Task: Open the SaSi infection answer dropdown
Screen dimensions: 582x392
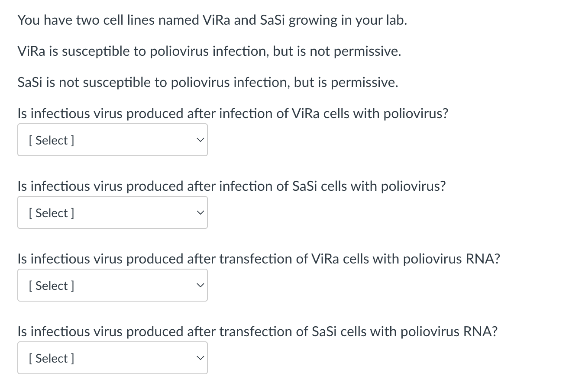Action: (x=113, y=212)
